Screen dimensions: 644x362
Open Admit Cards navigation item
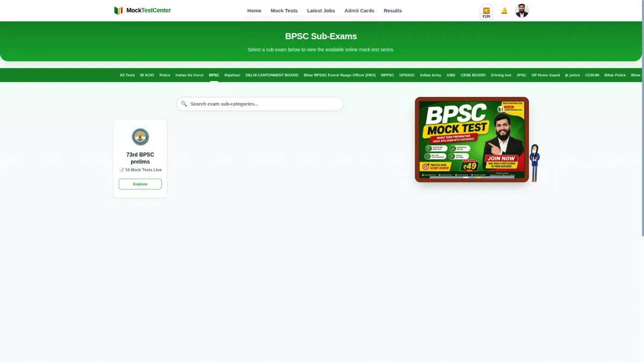pos(360,11)
